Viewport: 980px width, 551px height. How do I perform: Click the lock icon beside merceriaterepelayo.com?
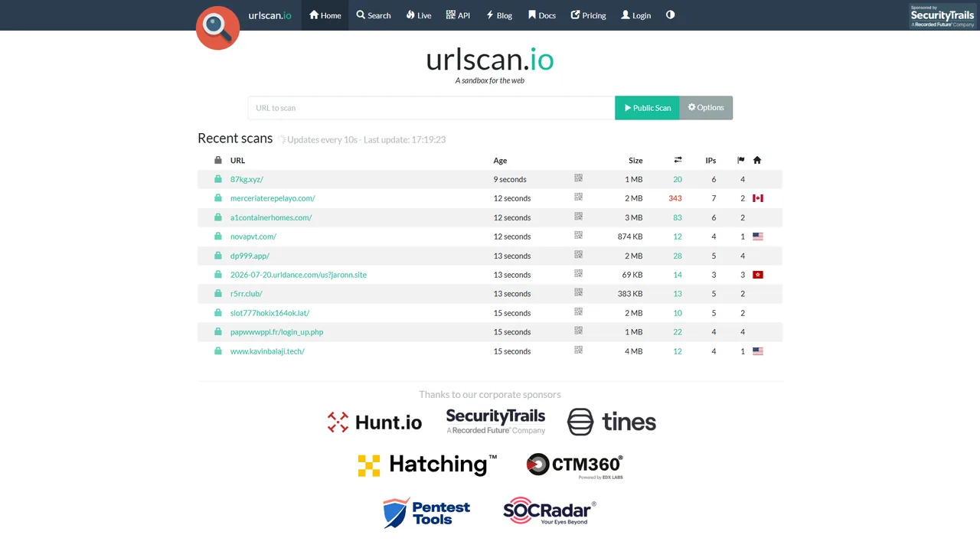(x=218, y=197)
